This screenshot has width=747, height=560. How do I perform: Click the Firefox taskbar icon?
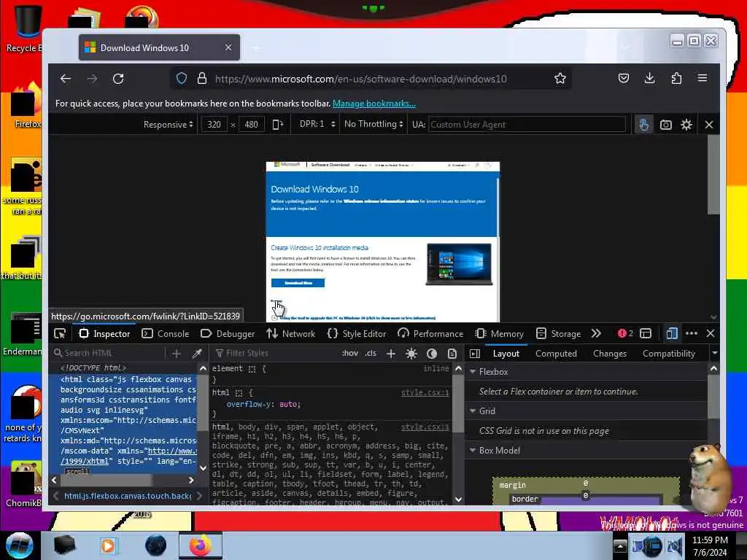pos(201,545)
